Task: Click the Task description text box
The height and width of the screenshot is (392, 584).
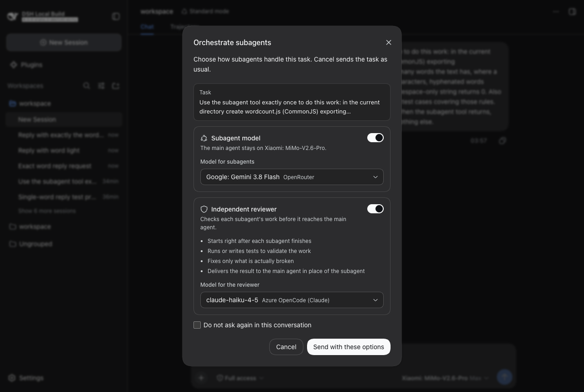Action: point(292,102)
